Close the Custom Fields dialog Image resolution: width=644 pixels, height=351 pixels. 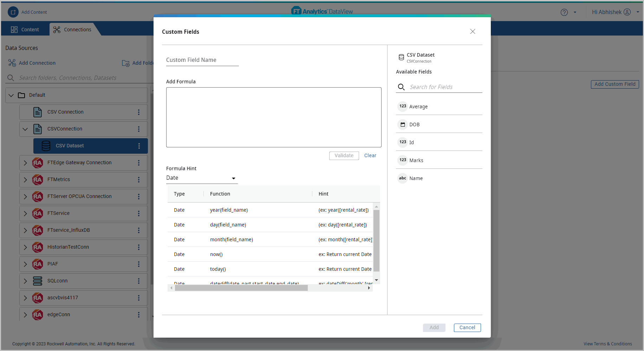point(473,32)
